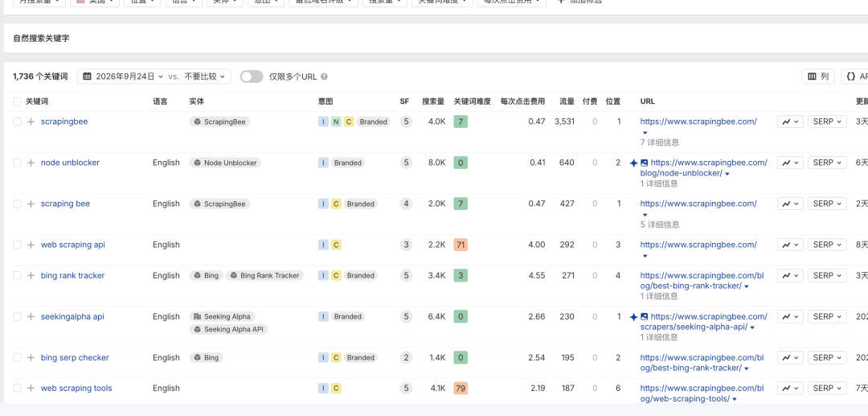Tick checkbox for scraping bee row
This screenshot has width=868, height=416.
pos(17,204)
